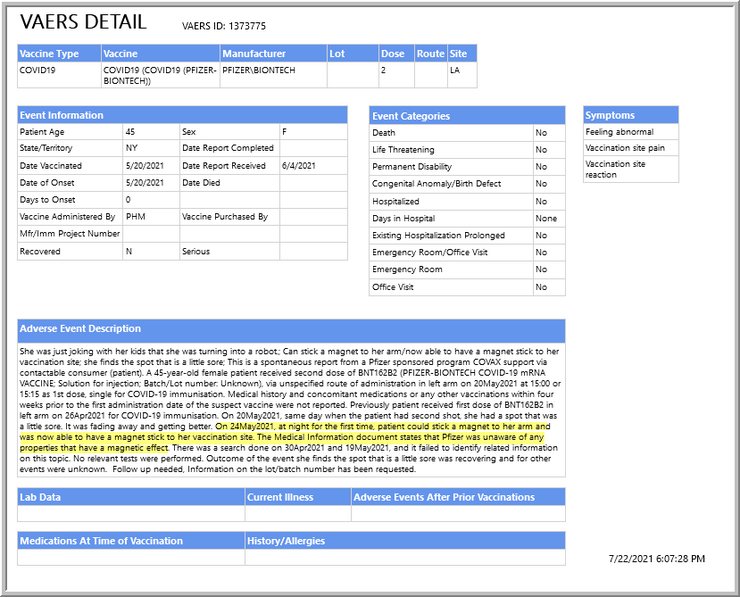The width and height of the screenshot is (740, 597).
Task: Click the Date Vaccinated label
Action: (x=50, y=166)
